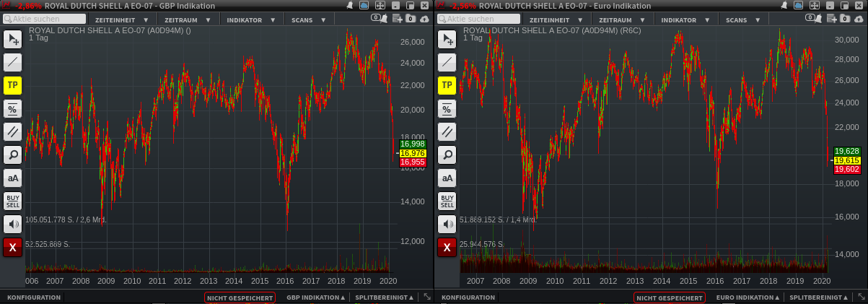Click the blue cloud icon in GBP title bar
This screenshot has width=868, height=304.
click(364, 5)
